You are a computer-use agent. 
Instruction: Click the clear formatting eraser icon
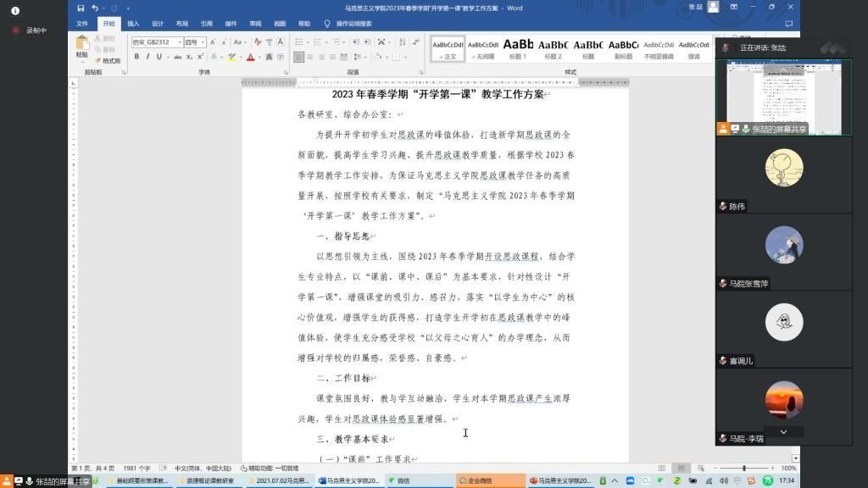point(258,42)
